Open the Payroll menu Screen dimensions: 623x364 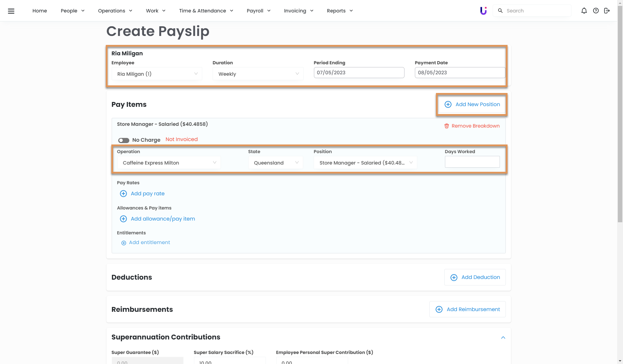point(258,11)
